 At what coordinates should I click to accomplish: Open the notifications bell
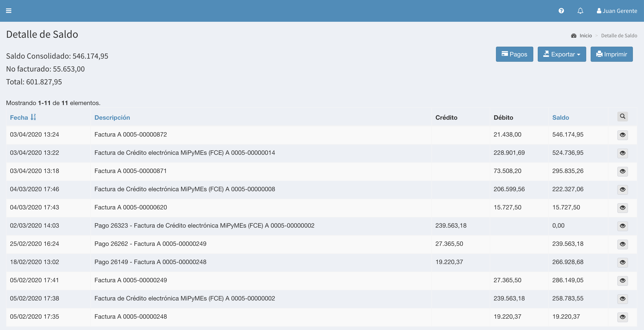[x=580, y=11]
